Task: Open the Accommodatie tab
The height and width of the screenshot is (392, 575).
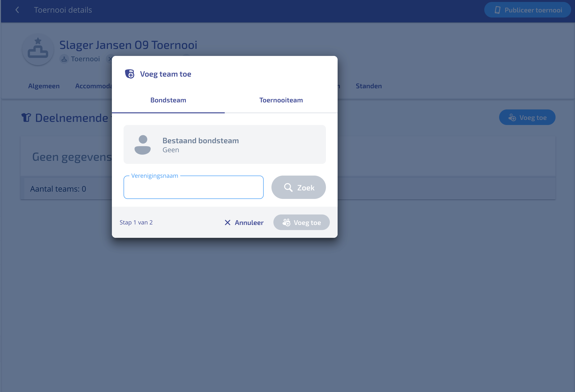Action: pyautogui.click(x=94, y=86)
